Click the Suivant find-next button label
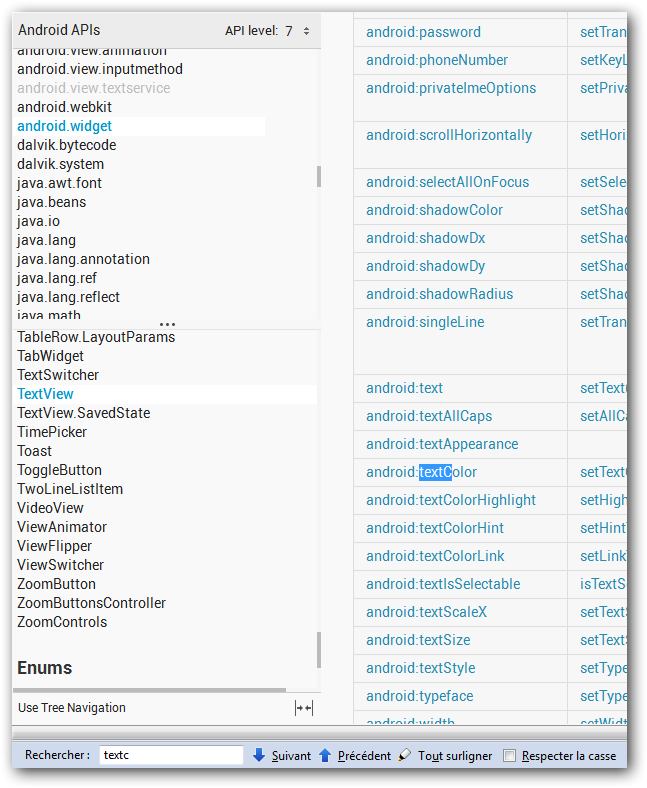 pos(291,756)
